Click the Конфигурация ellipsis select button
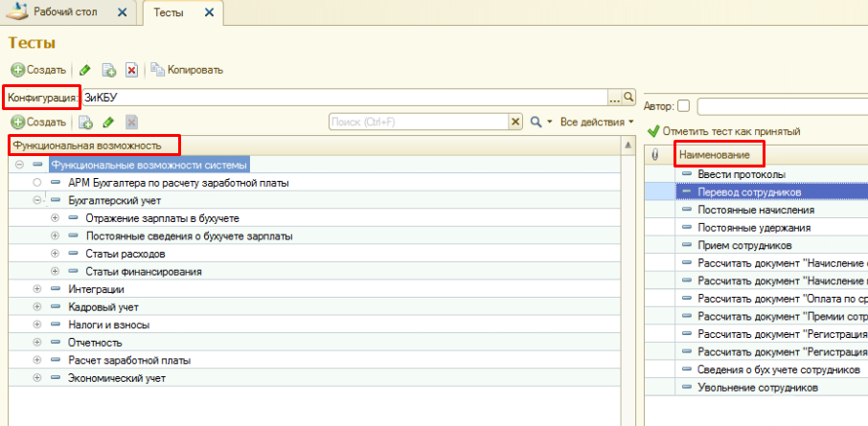 click(x=615, y=97)
